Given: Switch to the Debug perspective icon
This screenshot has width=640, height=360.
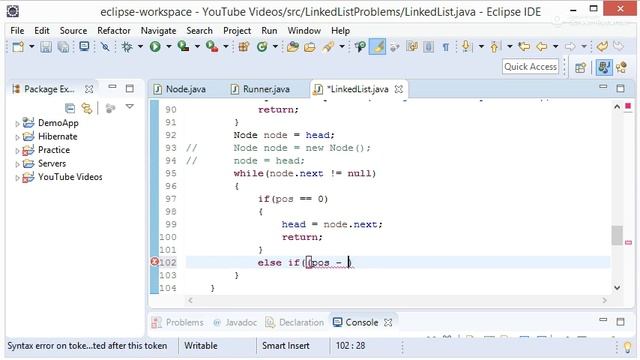Looking at the screenshot, I should (622, 67).
